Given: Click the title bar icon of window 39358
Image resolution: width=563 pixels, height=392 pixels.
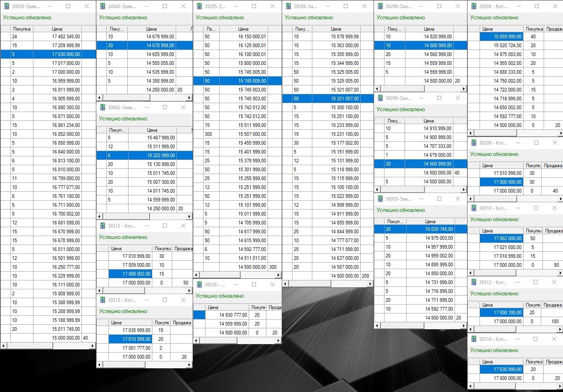Looking at the screenshot, I should (199, 284).
